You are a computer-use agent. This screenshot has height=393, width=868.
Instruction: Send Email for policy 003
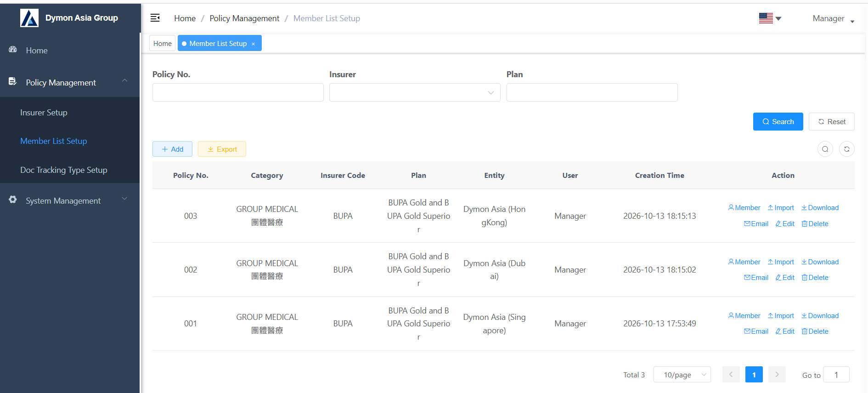coord(756,224)
